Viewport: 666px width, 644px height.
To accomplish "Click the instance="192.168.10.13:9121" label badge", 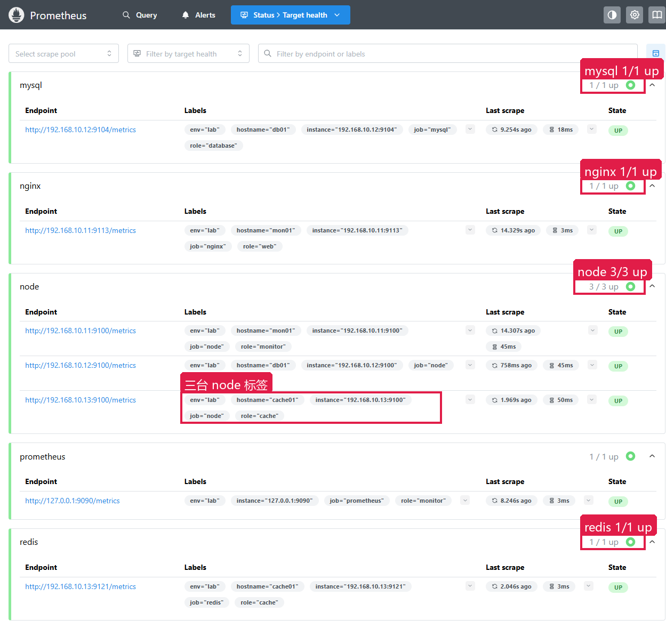I will click(360, 586).
